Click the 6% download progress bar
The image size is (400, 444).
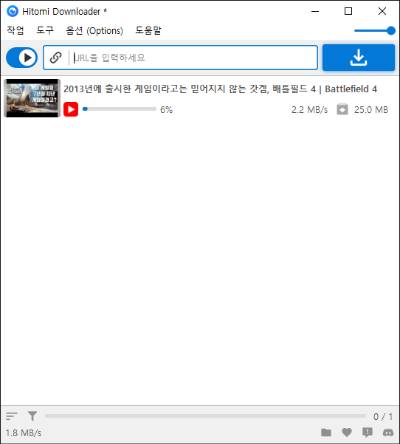coord(119,109)
